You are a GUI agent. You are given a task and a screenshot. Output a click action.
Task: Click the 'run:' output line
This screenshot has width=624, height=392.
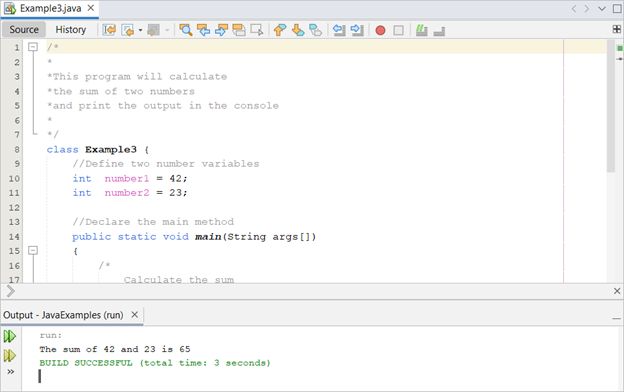(51, 335)
